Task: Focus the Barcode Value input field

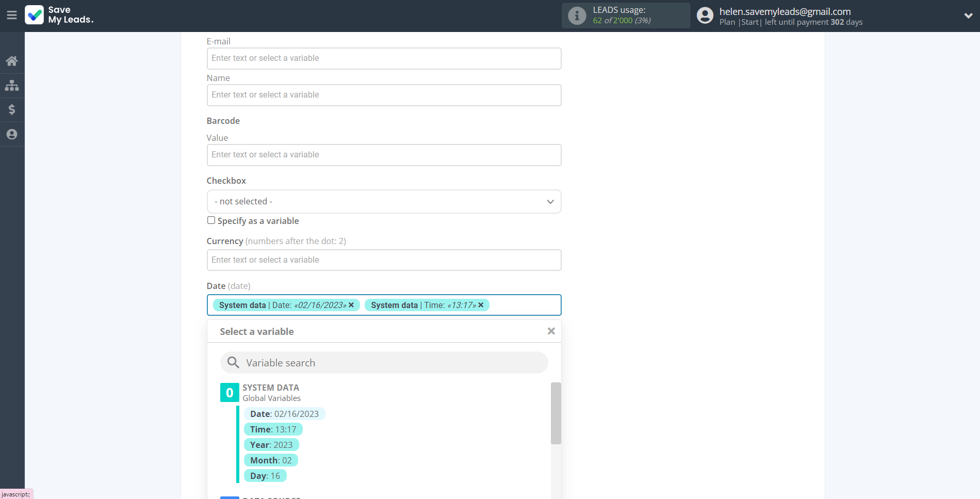Action: click(384, 155)
